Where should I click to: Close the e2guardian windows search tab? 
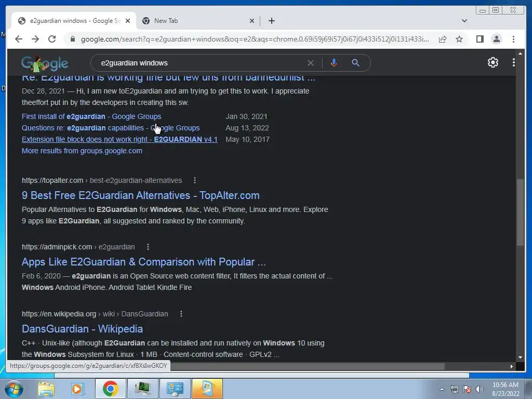pos(128,21)
